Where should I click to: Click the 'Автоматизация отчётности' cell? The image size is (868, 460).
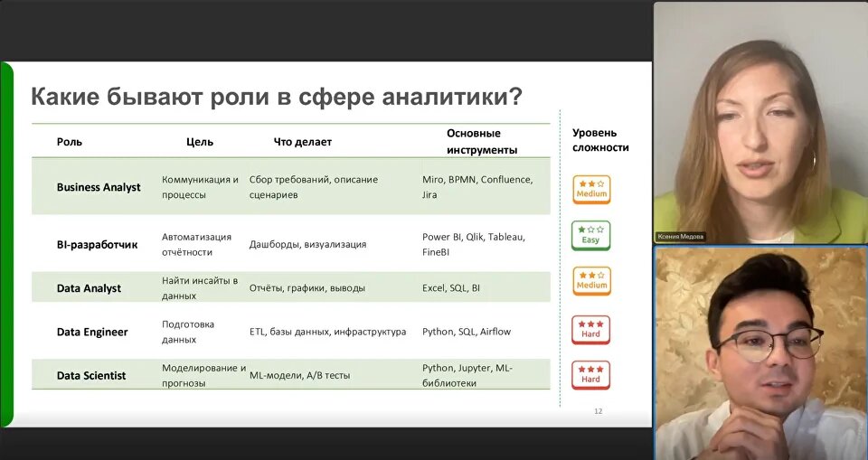[x=196, y=245]
